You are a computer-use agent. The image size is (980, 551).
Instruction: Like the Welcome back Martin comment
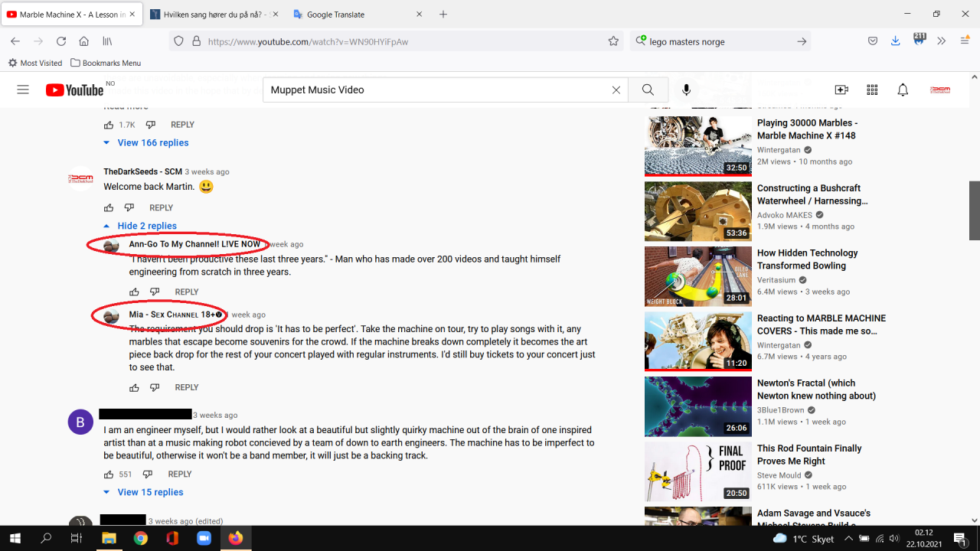tap(109, 207)
